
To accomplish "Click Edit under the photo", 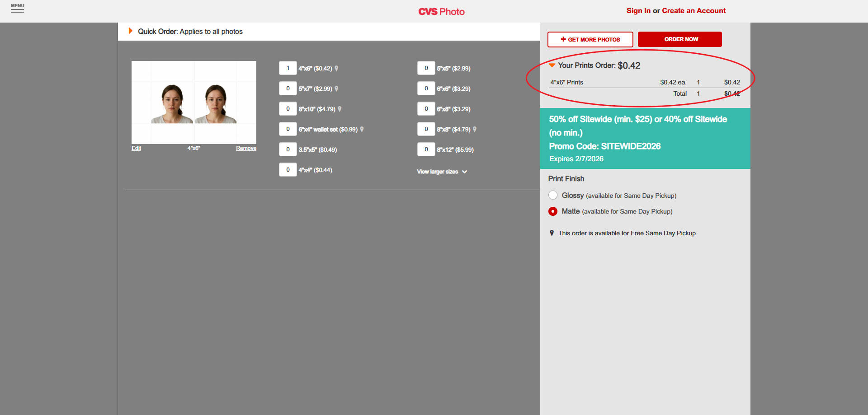I will click(136, 148).
